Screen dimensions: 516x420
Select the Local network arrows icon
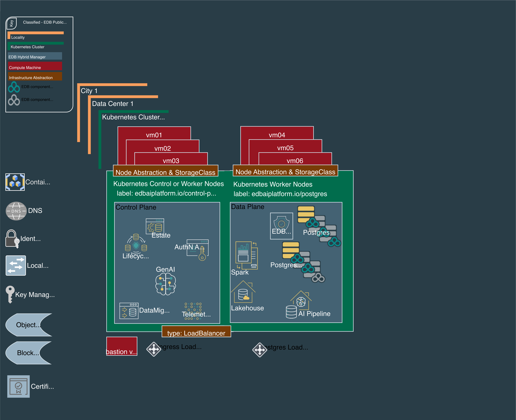coord(16,265)
